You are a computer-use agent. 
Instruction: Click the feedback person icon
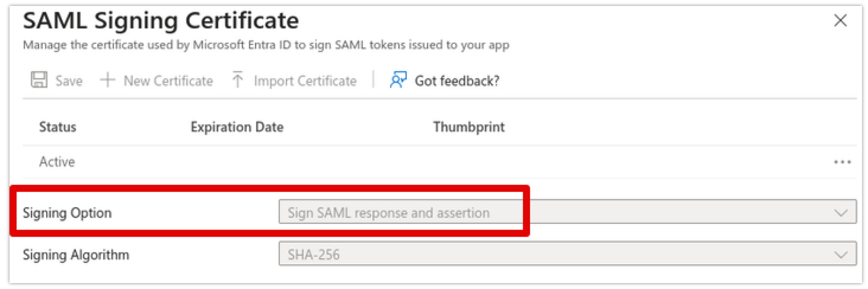coord(398,81)
